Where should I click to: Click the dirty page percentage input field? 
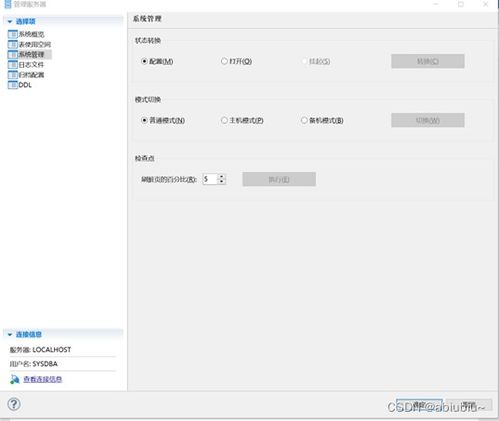pyautogui.click(x=210, y=179)
